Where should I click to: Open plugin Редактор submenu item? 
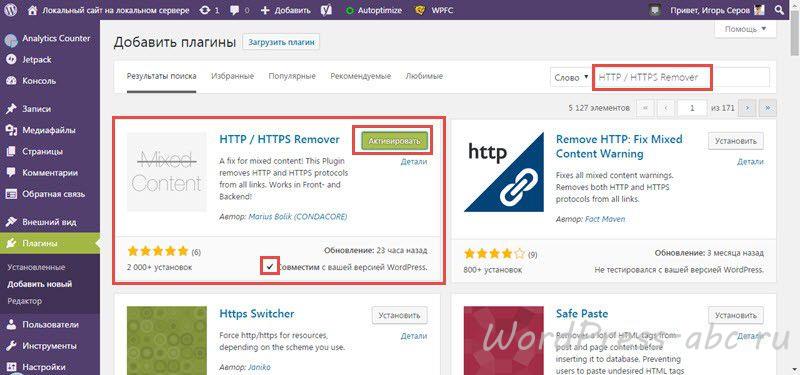coord(24,301)
